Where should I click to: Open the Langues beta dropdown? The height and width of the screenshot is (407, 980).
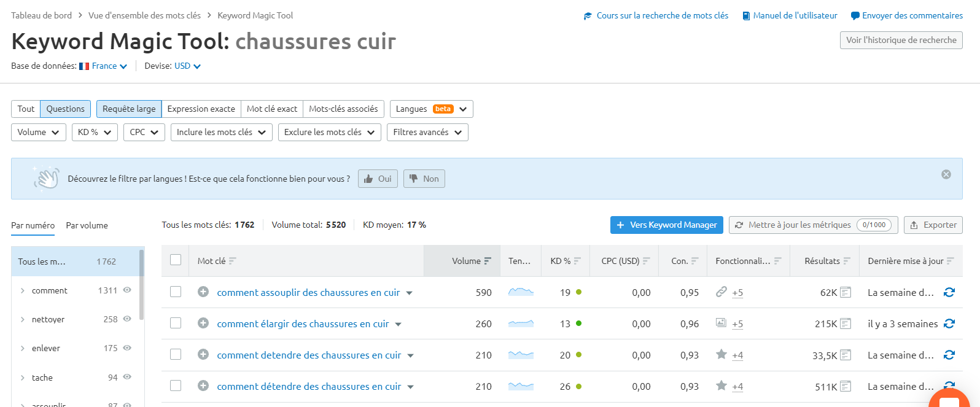[432, 109]
